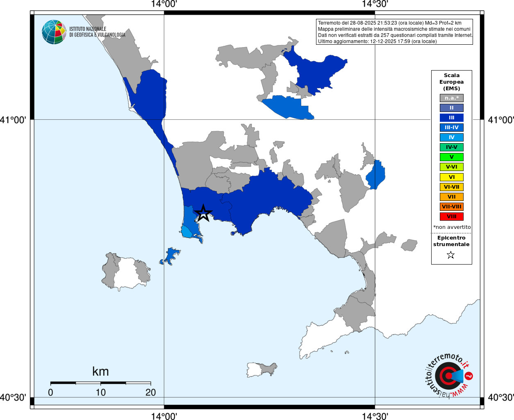The image size is (514, 420).
Task: Select the VI yellow legend swatch
Action: (x=452, y=177)
